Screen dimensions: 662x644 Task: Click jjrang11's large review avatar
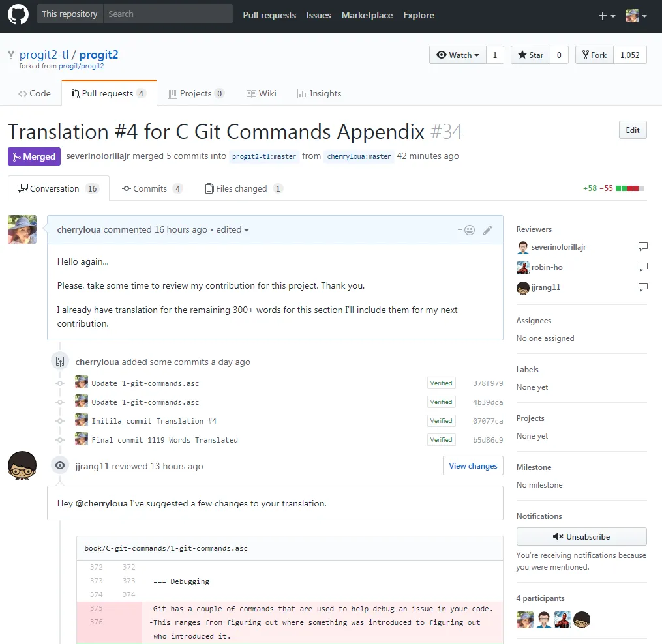(22, 465)
